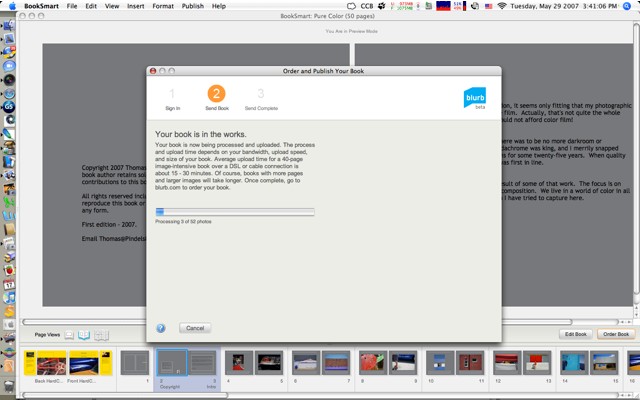Viewport: 640px width, 400px height.
Task: Select page 11 thumbnail
Action: [470, 362]
